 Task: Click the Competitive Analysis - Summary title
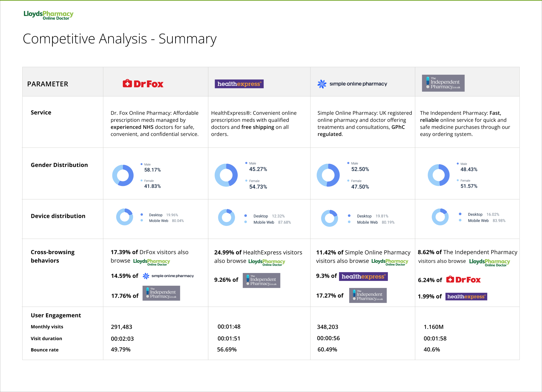pyautogui.click(x=120, y=39)
